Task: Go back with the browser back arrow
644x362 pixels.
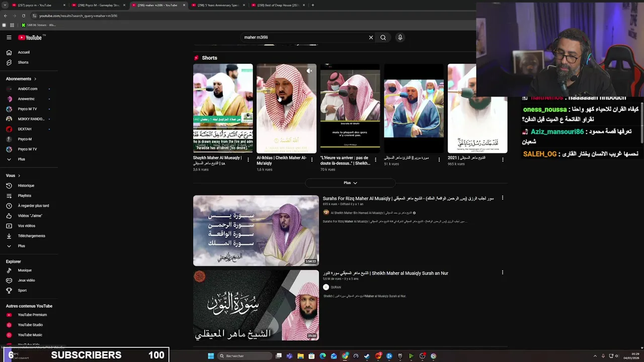Action: (6, 16)
